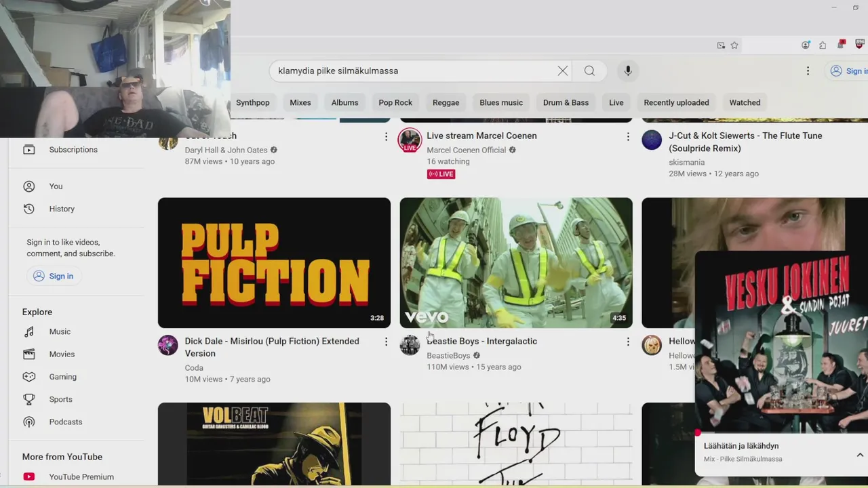Screen dimensions: 868x488
Task: Bookmark this page with star icon
Action: [x=734, y=45]
